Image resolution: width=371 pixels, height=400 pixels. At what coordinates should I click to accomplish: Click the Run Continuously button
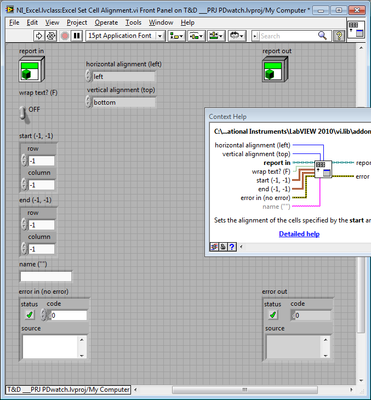[51, 36]
